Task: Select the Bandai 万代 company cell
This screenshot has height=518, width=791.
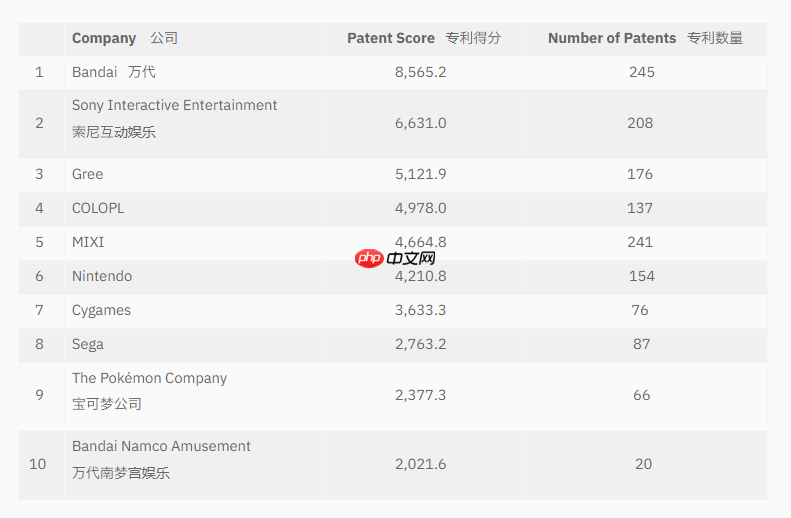Action: pos(113,72)
